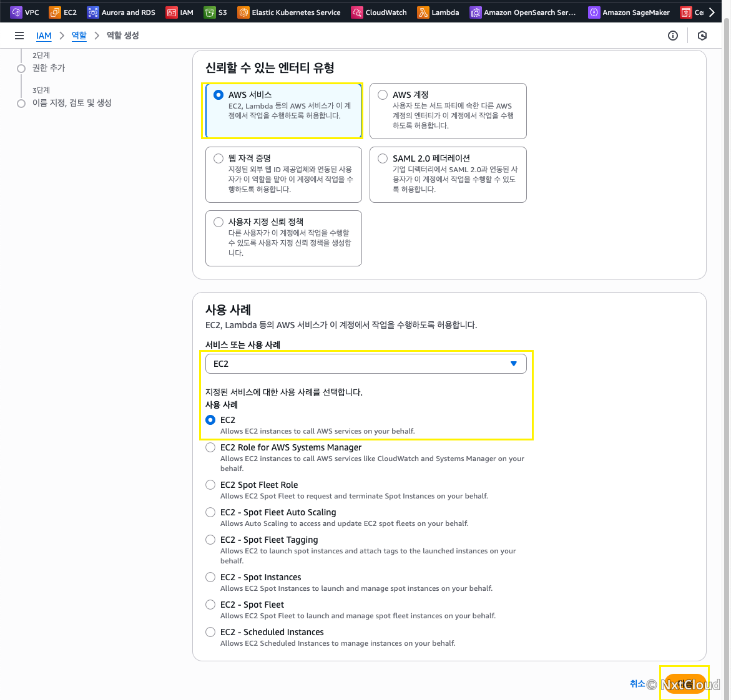Open Amazon SageMaker shortcut icon

[x=594, y=12]
